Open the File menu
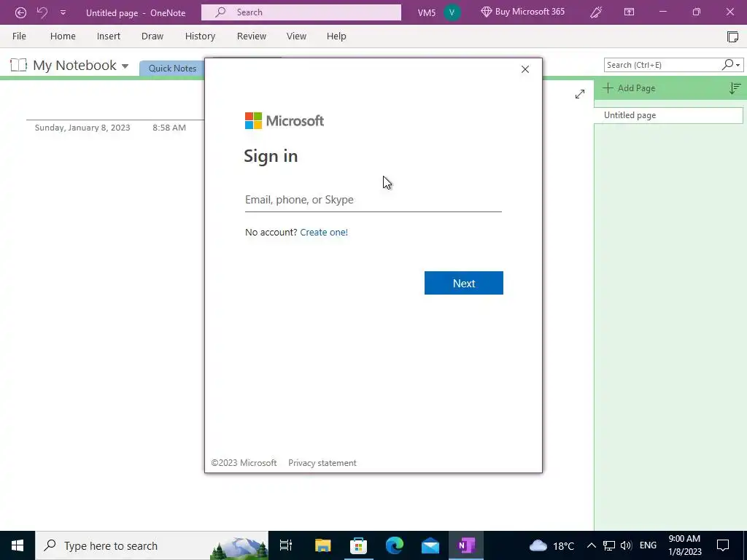 click(x=19, y=36)
